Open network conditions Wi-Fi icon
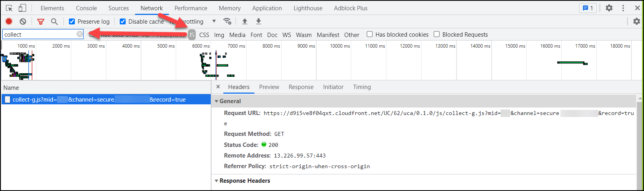 227,21
